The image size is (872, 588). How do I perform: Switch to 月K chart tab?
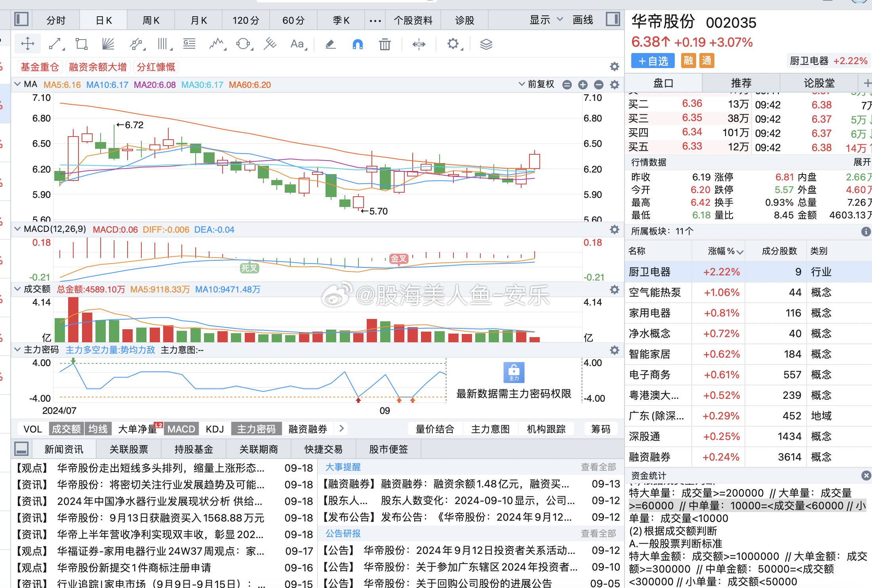click(199, 20)
